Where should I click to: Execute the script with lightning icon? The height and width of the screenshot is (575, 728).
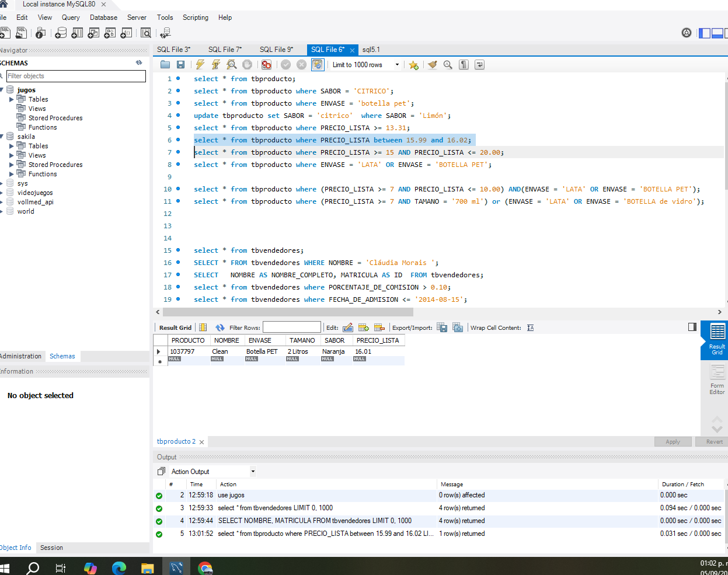(200, 65)
